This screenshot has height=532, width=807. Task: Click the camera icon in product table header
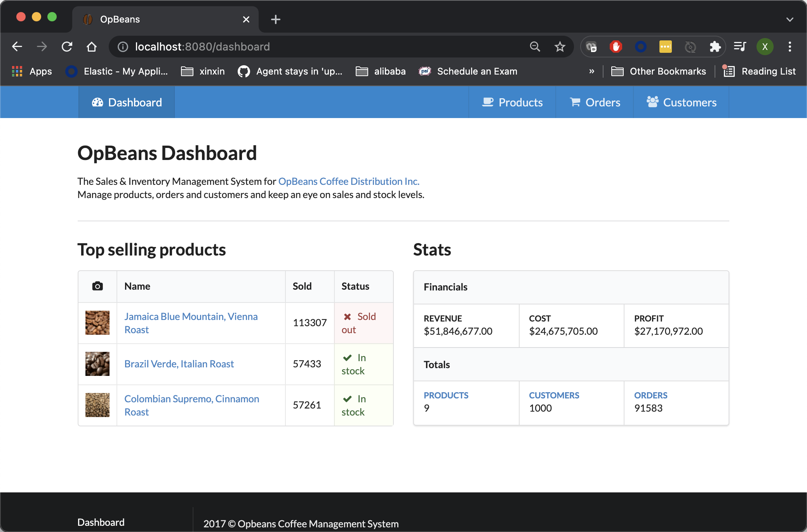(x=97, y=286)
